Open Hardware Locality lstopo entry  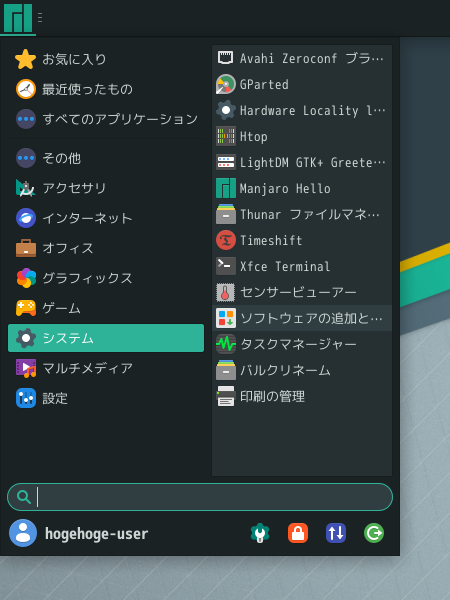[x=302, y=110]
